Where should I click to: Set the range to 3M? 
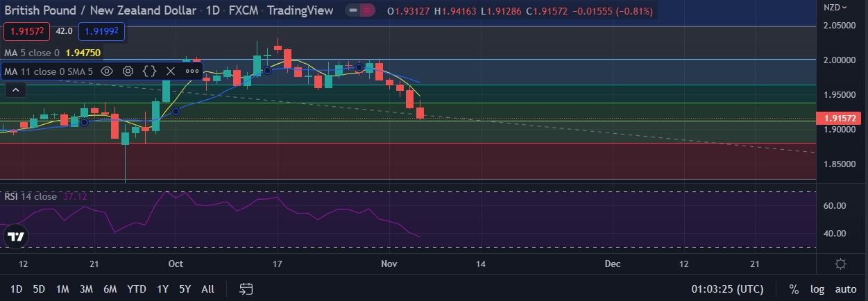(86, 289)
